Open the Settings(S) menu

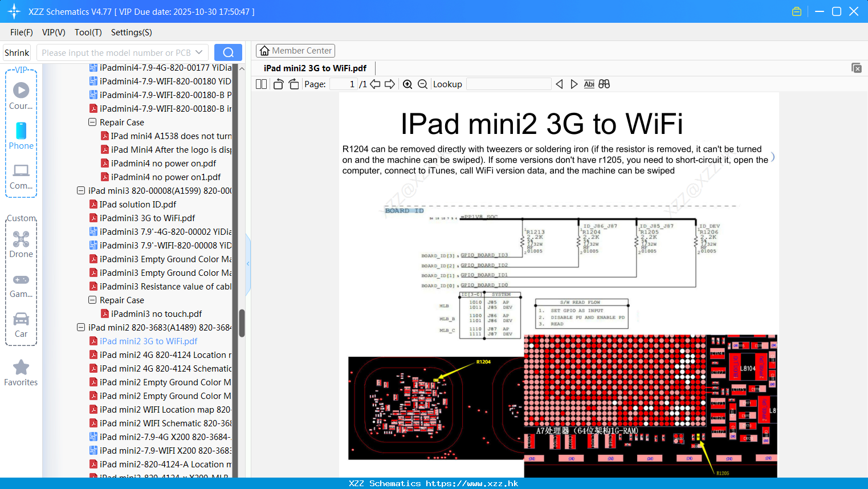132,32
